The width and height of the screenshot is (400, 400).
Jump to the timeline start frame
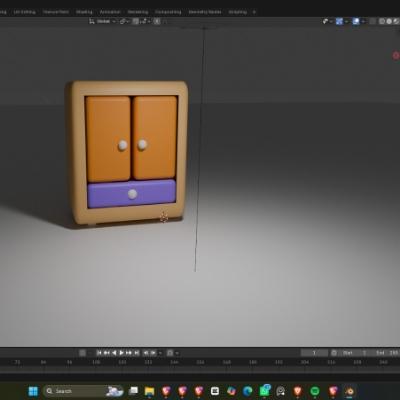click(99, 353)
